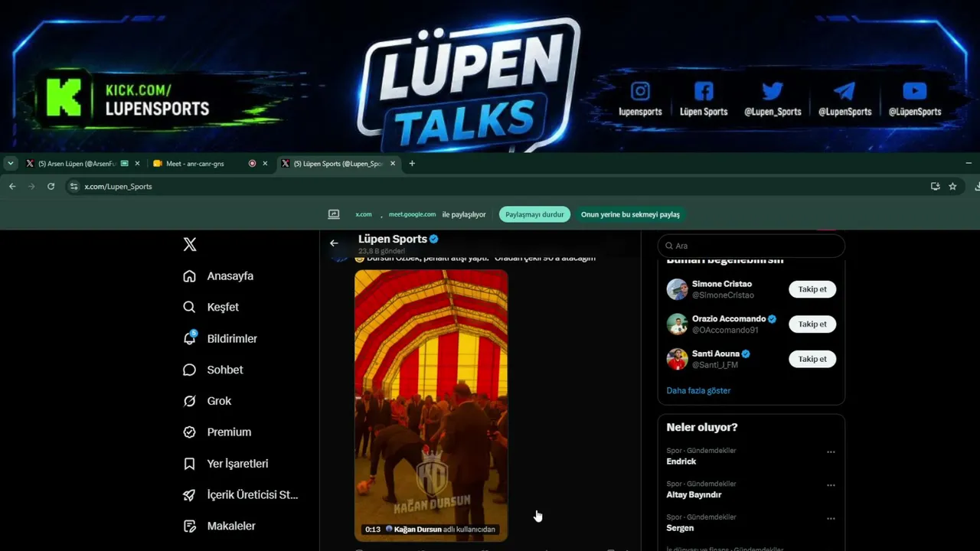The image size is (980, 551).
Task: Follow Orazio Accomando with Takip et
Action: [x=812, y=324]
